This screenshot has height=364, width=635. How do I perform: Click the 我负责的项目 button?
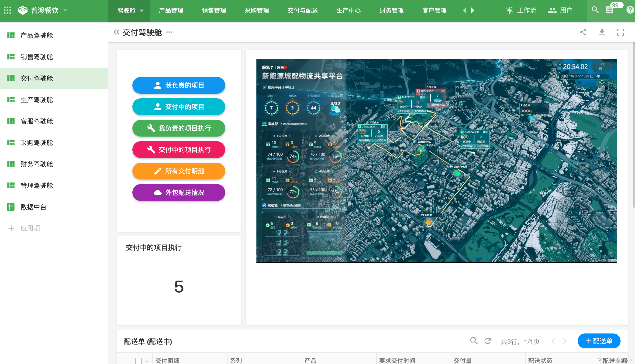point(179,85)
